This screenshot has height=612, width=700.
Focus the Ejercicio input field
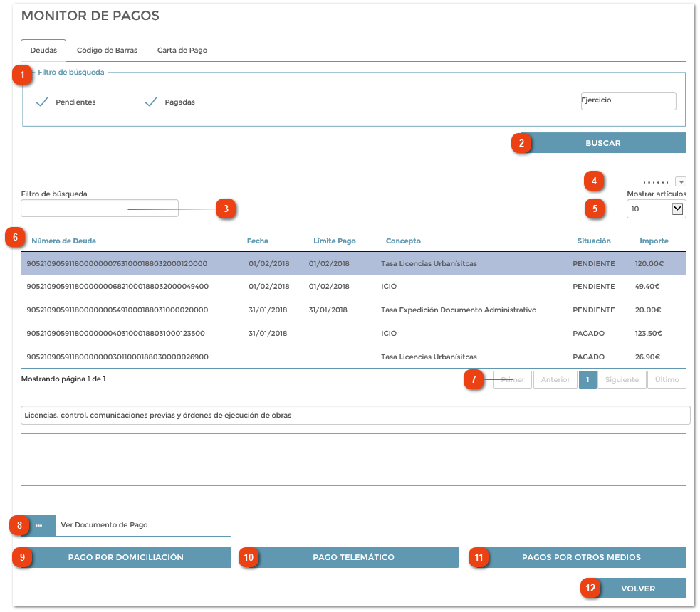coord(628,101)
